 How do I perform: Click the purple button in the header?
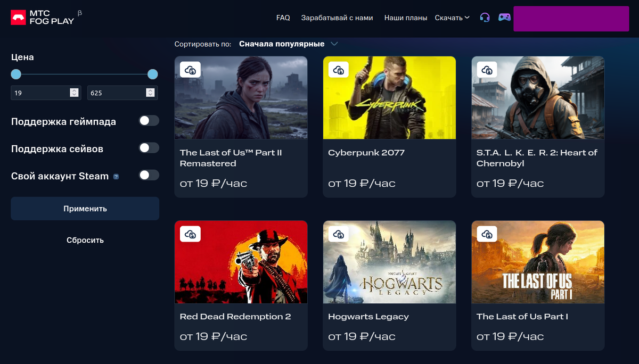pyautogui.click(x=571, y=19)
